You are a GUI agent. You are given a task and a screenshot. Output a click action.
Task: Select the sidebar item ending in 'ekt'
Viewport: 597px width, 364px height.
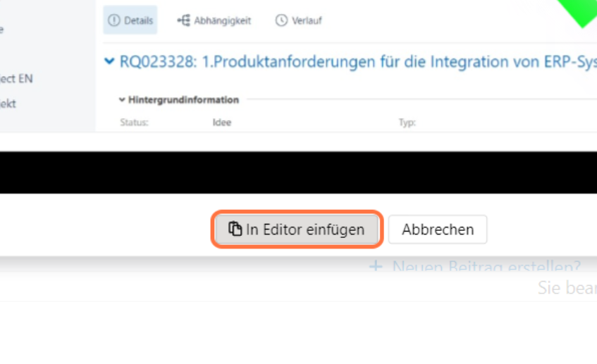click(x=8, y=103)
